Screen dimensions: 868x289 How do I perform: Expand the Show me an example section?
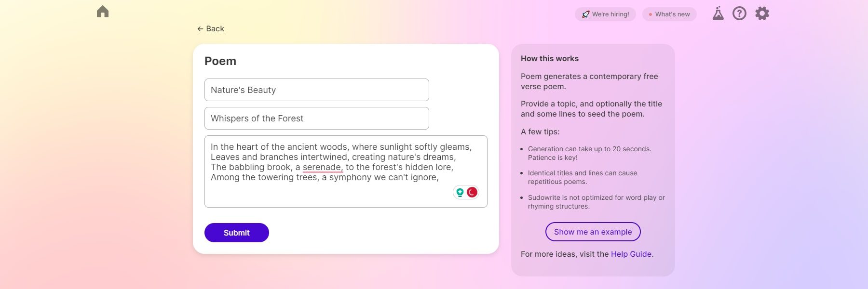coord(592,232)
